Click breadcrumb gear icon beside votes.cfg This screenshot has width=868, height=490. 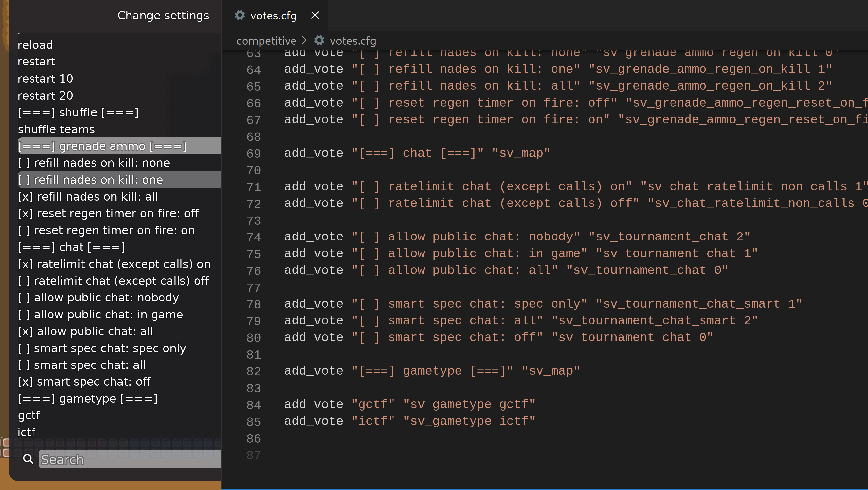(319, 40)
